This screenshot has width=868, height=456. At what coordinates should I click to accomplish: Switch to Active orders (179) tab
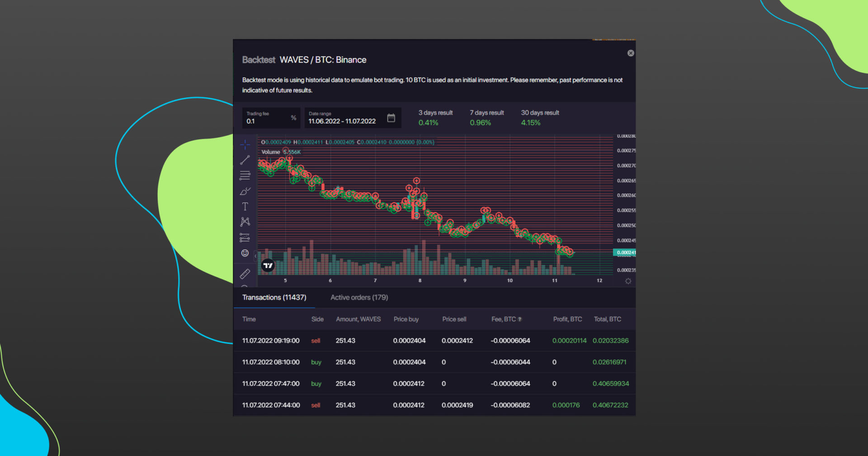point(359,297)
